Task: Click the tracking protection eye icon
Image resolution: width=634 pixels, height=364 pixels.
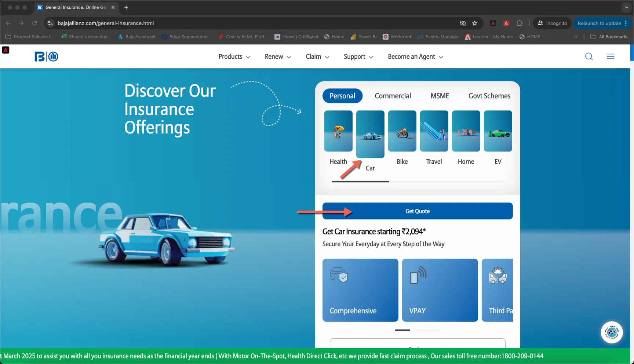Action: [x=463, y=23]
